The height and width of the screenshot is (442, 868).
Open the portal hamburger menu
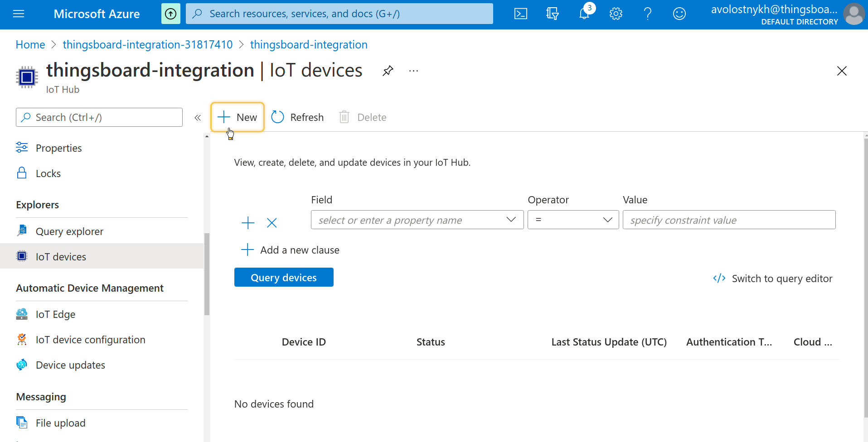[x=19, y=14]
